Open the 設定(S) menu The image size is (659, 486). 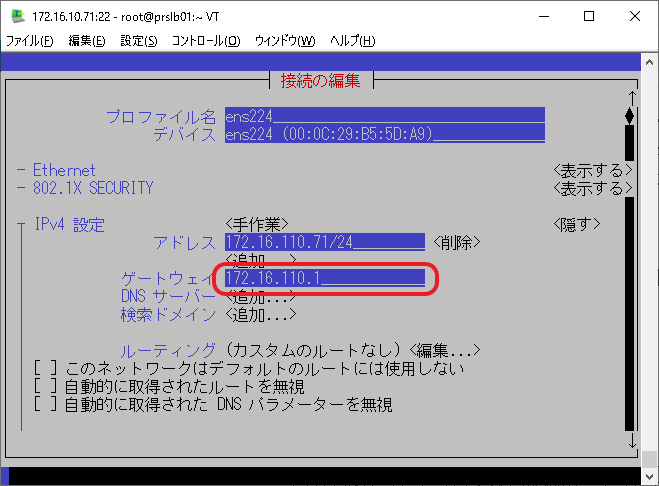(138, 41)
